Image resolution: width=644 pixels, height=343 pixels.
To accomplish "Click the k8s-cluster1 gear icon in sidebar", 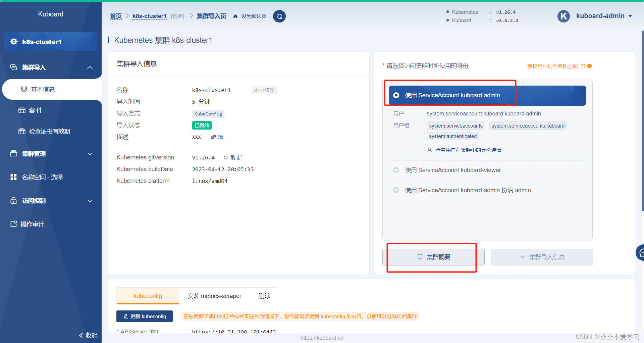I will [14, 42].
